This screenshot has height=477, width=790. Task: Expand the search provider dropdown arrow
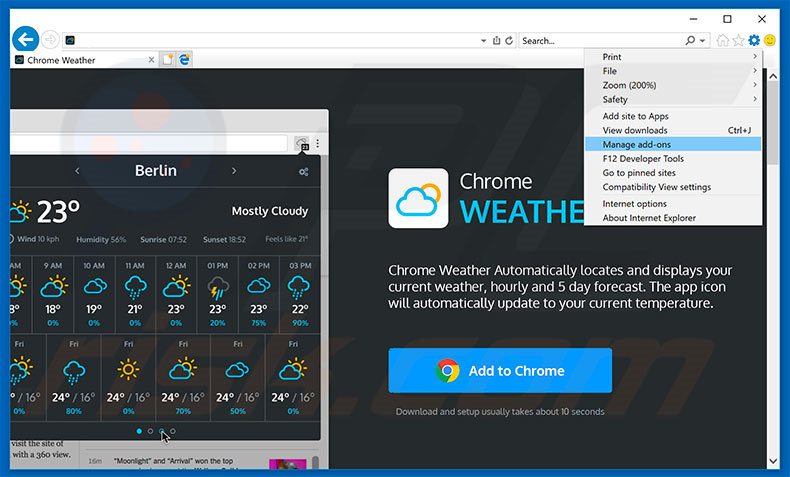point(702,40)
